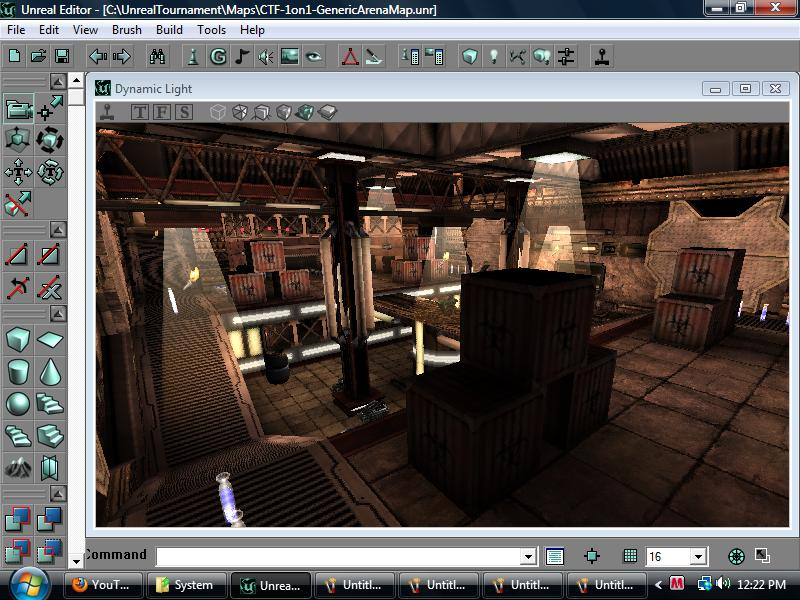Viewport: 800px width, 600px height.
Task: Switch to the System taskbar window
Action: coord(187,585)
